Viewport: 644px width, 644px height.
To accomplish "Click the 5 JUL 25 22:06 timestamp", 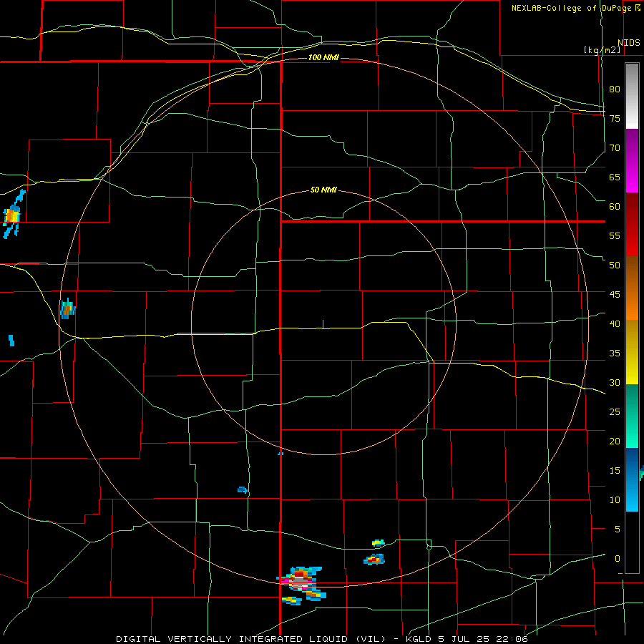I will (483, 639).
